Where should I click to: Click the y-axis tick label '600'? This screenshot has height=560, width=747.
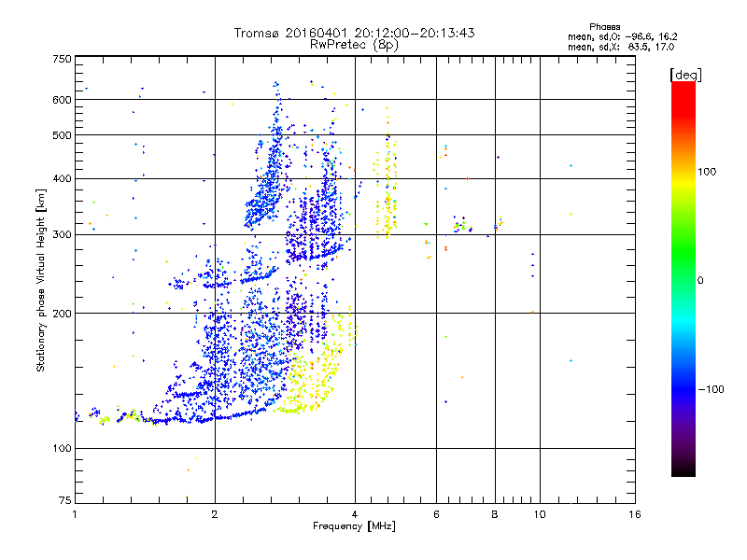tap(62, 100)
